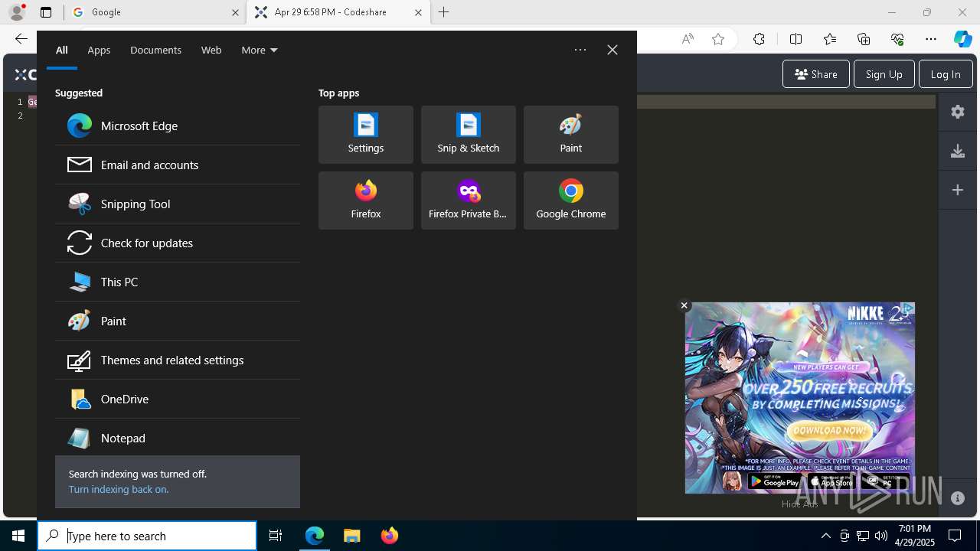Open Codeshare editor settings gear
The width and height of the screenshot is (980, 551).
958,112
